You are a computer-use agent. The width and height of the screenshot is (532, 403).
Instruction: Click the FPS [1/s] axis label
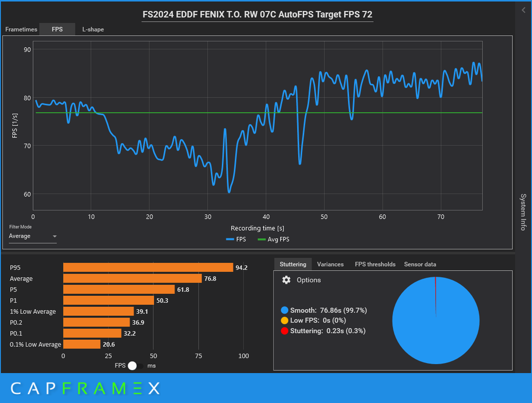[x=15, y=125]
